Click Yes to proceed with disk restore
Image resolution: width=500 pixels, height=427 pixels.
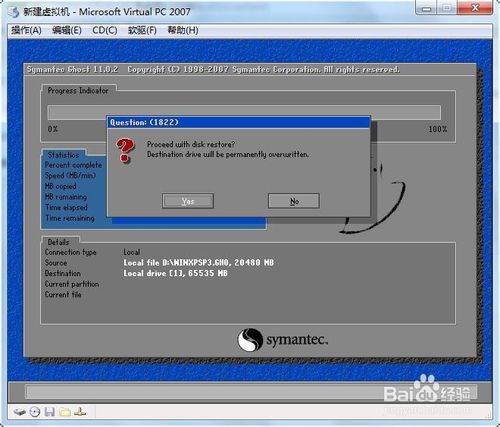(x=188, y=201)
